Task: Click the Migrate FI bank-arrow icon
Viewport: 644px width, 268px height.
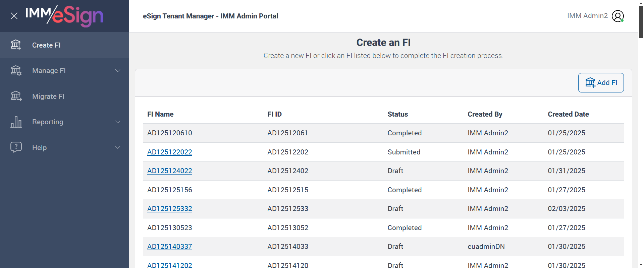Action: [x=16, y=96]
